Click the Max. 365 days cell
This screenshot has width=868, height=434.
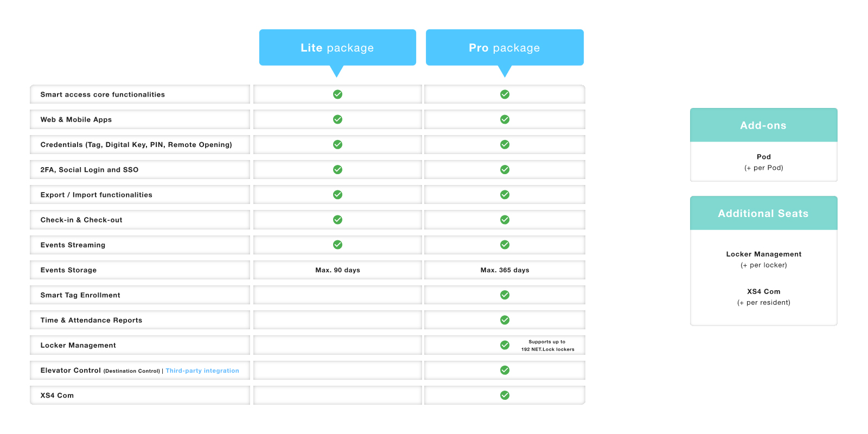(x=505, y=270)
